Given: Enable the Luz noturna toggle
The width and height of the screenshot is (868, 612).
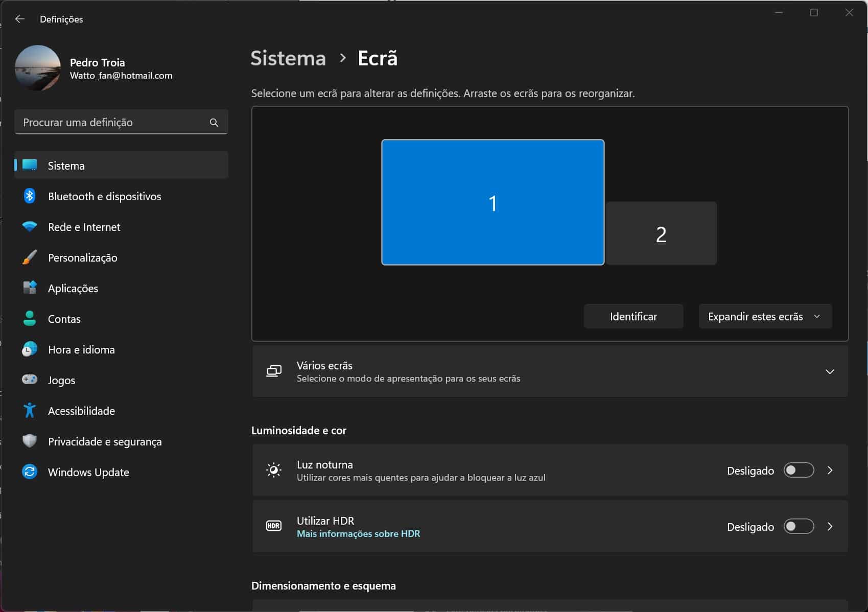Looking at the screenshot, I should click(799, 470).
